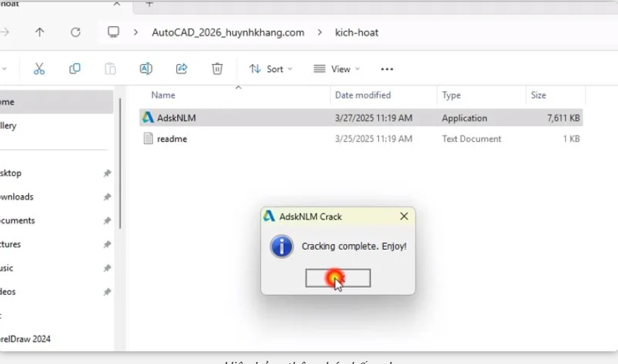The height and width of the screenshot is (364, 618).
Task: Refresh the current folder view
Action: (x=75, y=32)
